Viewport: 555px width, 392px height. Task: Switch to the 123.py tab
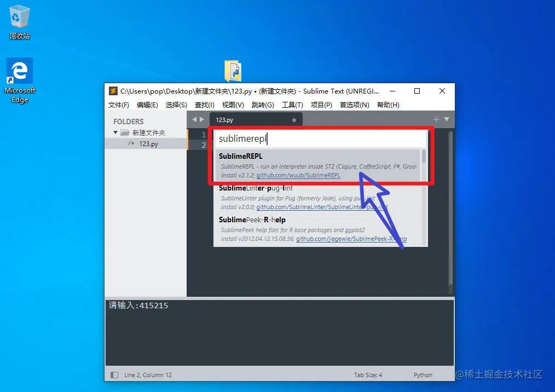point(256,120)
